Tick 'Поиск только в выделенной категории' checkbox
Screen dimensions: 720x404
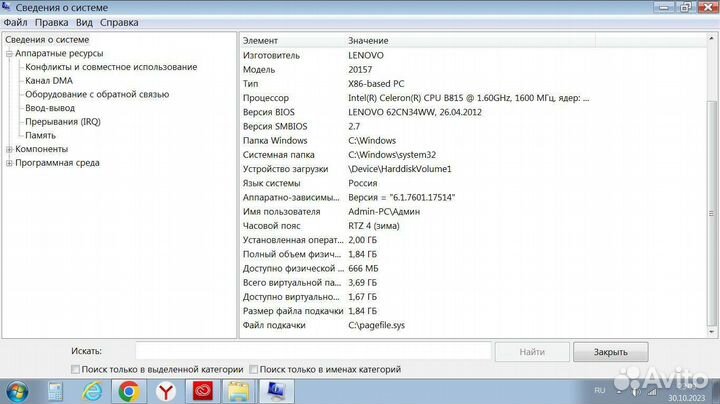click(75, 369)
